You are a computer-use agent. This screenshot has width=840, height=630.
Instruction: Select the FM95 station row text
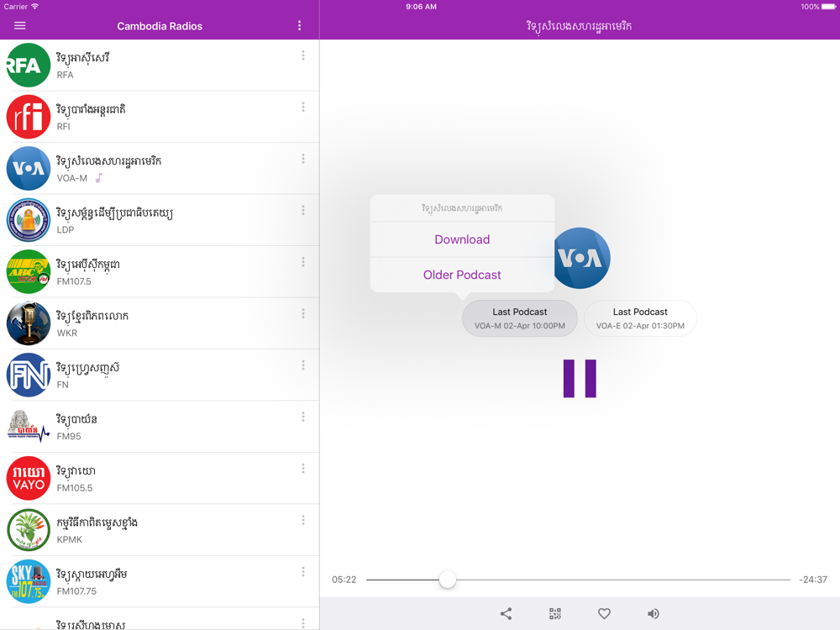click(76, 427)
